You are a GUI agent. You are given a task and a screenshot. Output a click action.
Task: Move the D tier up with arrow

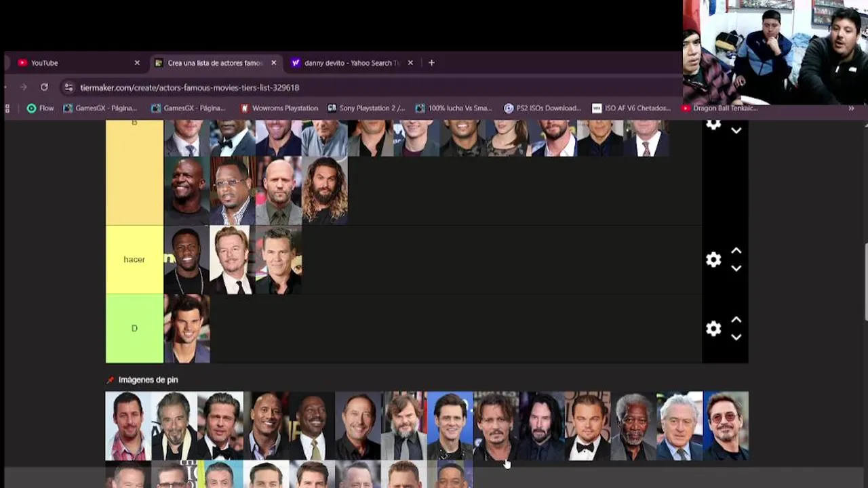736,320
